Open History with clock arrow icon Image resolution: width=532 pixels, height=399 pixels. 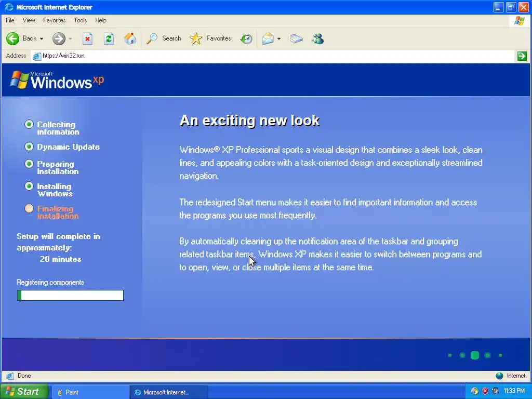pyautogui.click(x=246, y=39)
